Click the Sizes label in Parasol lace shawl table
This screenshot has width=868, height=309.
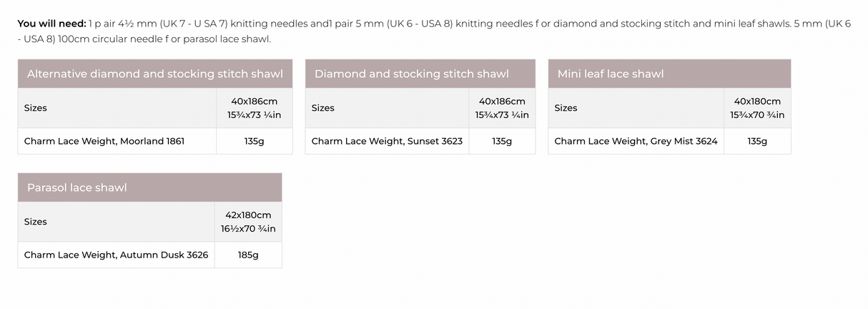click(36, 222)
